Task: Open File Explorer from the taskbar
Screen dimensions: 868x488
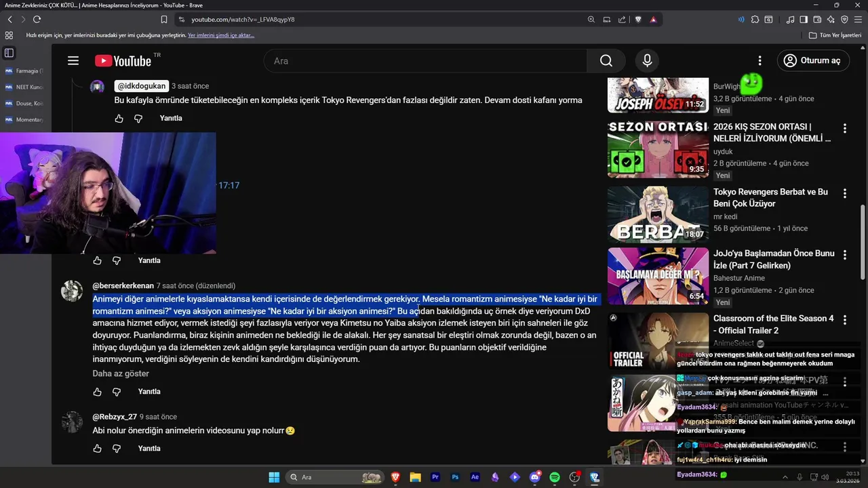Action: point(415,477)
